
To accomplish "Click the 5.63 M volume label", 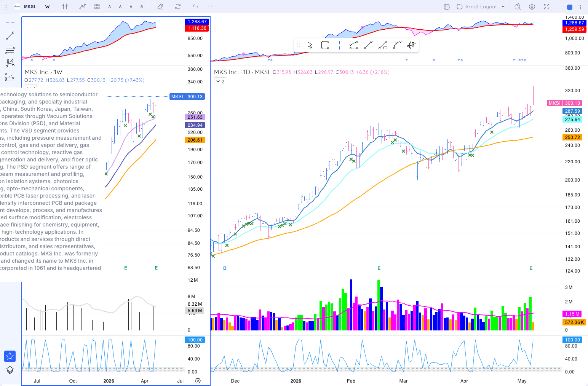I will click(195, 311).
